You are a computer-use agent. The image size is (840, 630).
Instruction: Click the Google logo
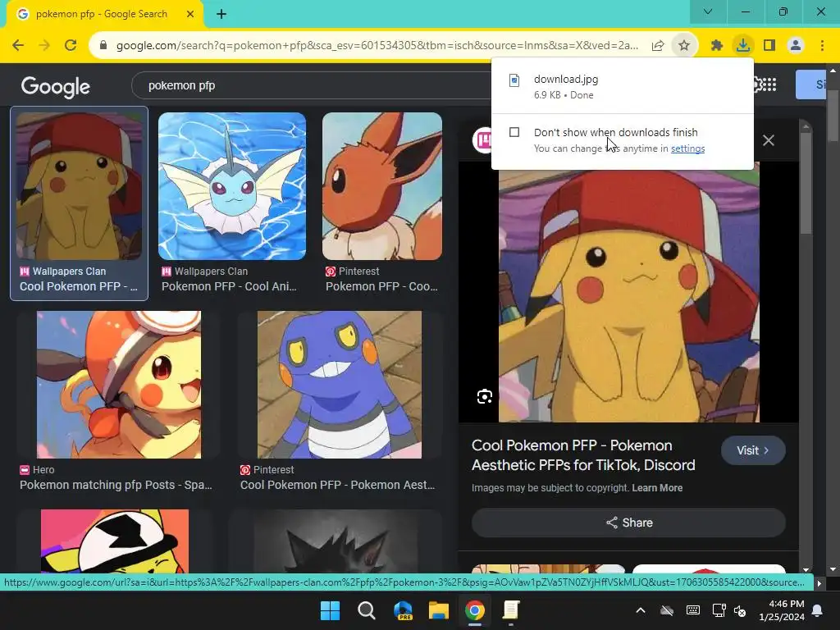click(55, 86)
